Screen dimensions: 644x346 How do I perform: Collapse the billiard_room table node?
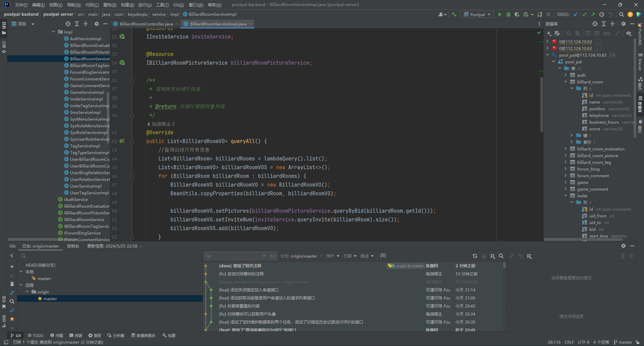coord(566,82)
